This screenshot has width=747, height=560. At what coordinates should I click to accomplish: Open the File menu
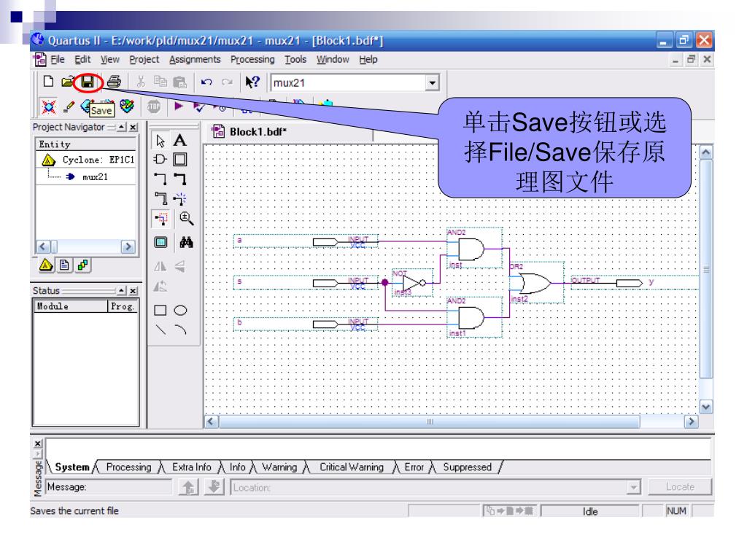click(x=57, y=60)
